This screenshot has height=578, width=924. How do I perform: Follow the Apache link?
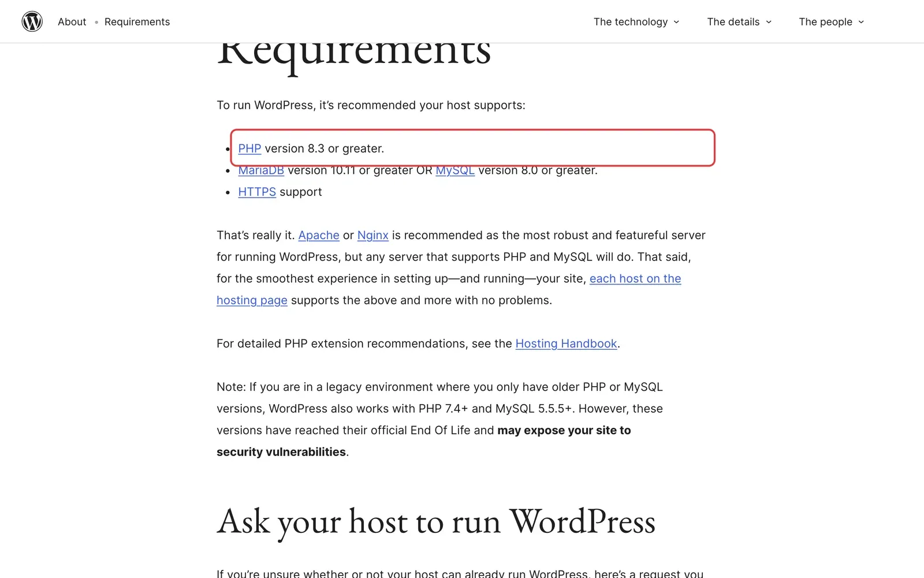tap(319, 235)
